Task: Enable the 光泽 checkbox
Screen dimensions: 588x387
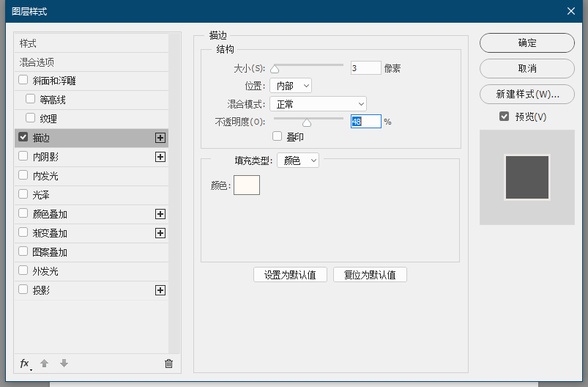Action: (23, 194)
